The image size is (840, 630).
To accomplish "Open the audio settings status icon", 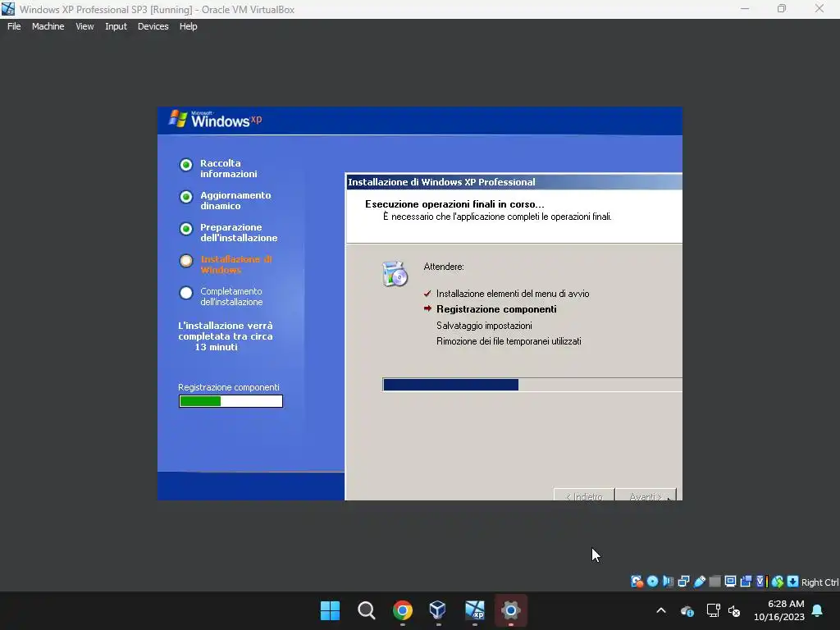I will click(x=668, y=582).
